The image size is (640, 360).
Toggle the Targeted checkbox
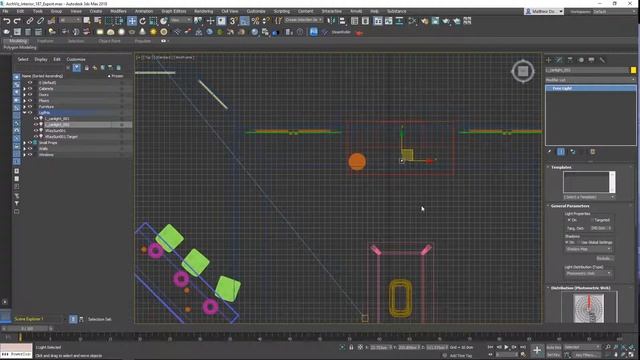click(x=592, y=220)
